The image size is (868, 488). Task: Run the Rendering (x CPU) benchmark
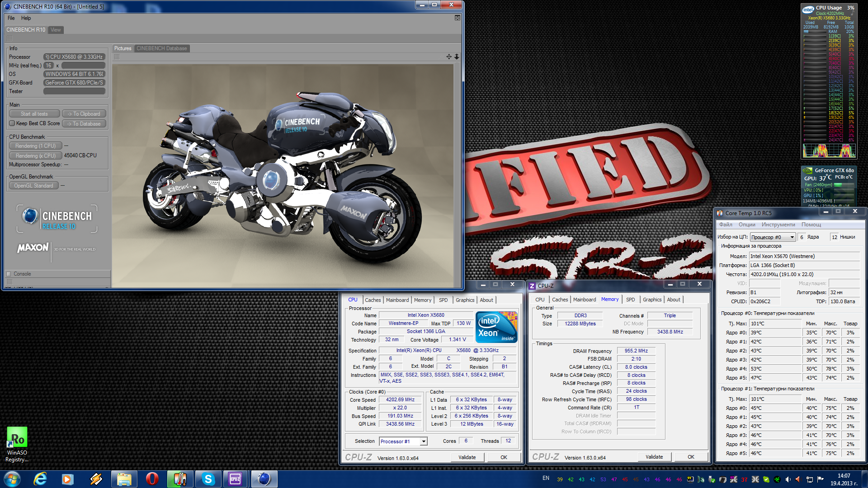35,155
